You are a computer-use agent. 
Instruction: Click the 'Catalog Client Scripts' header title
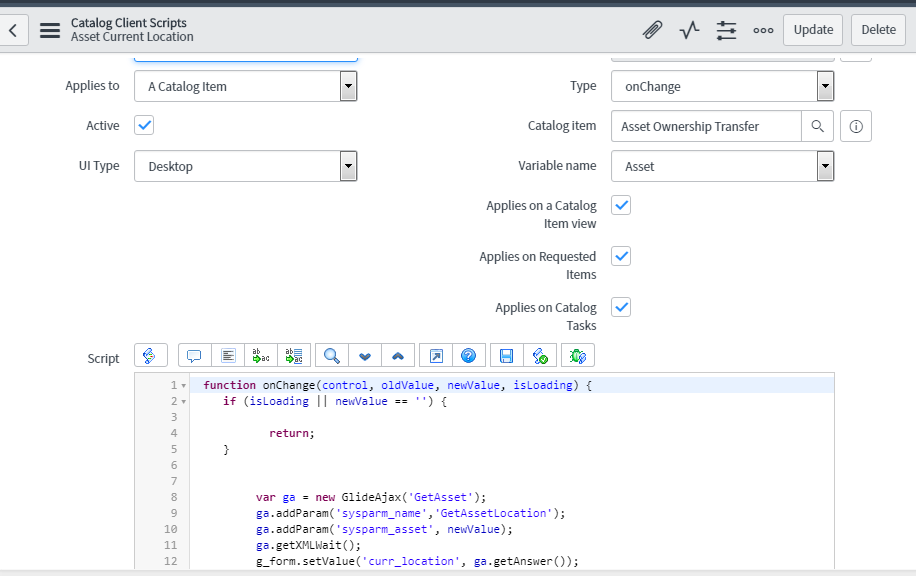129,23
